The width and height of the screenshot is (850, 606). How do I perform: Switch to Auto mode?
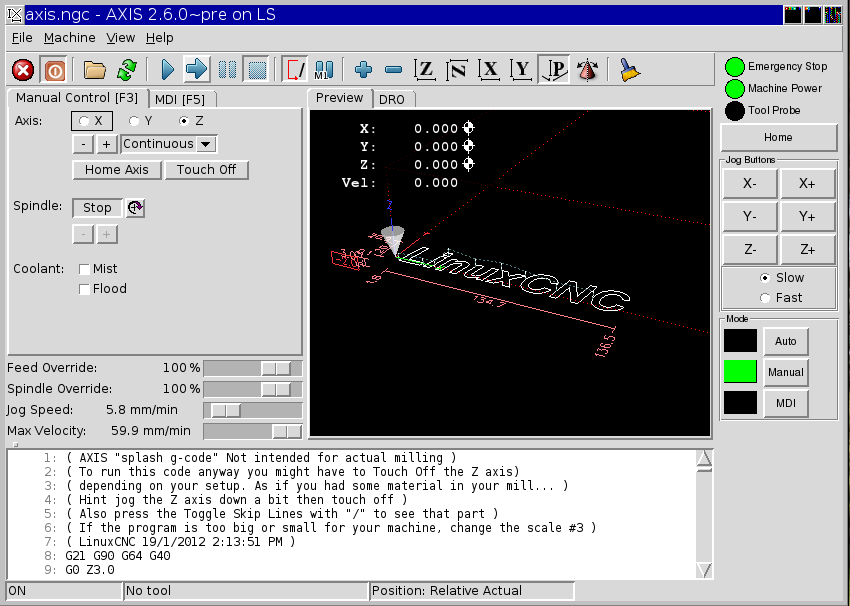[785, 341]
